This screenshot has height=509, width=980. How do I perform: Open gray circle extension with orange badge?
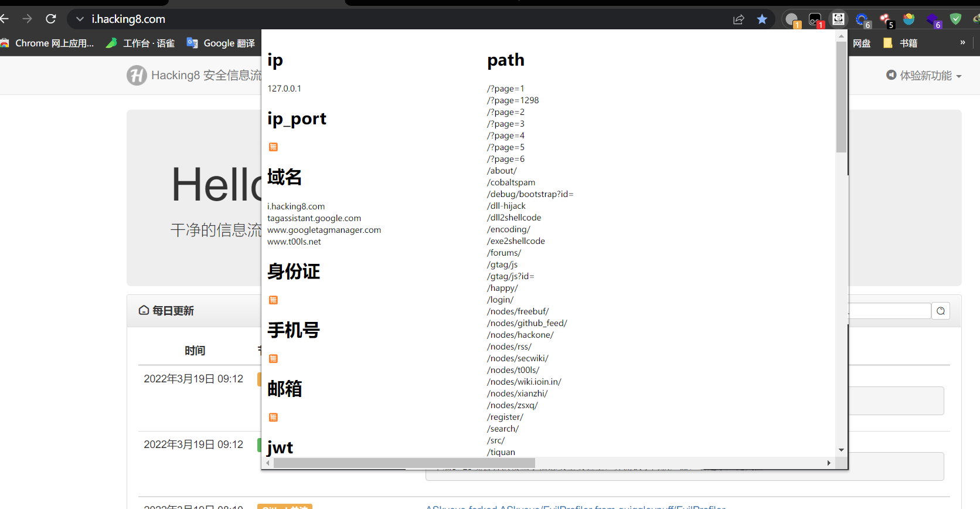792,20
